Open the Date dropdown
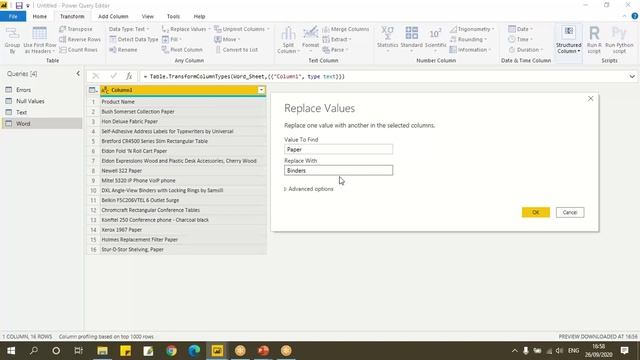 521,29
